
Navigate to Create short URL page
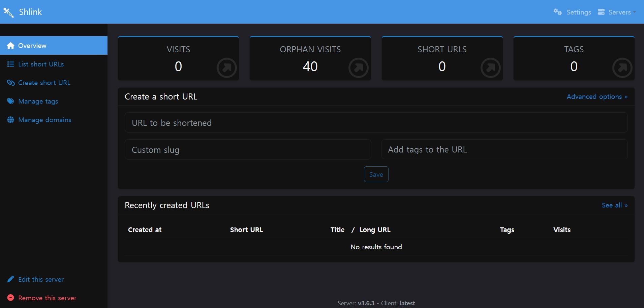click(x=44, y=83)
